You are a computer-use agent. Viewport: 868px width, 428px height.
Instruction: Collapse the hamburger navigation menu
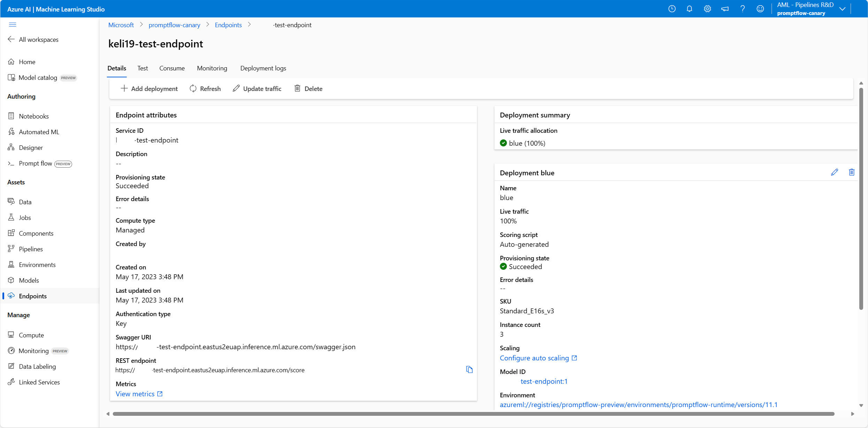(13, 24)
